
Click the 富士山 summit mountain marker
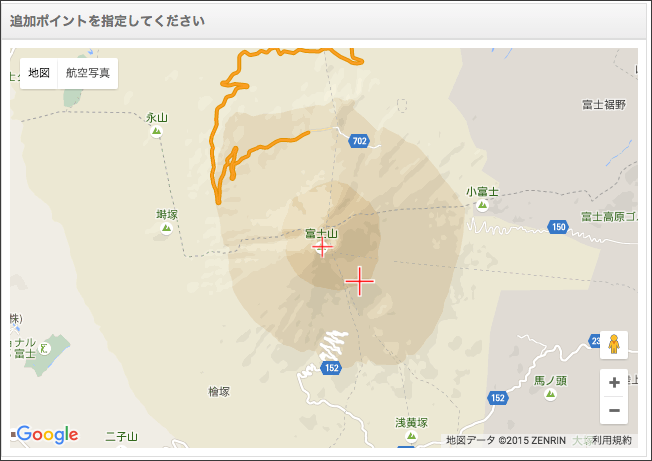tap(322, 247)
